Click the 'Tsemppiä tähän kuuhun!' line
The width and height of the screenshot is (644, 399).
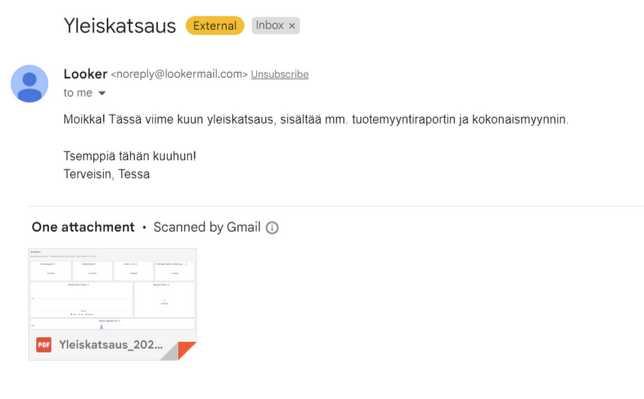click(130, 156)
